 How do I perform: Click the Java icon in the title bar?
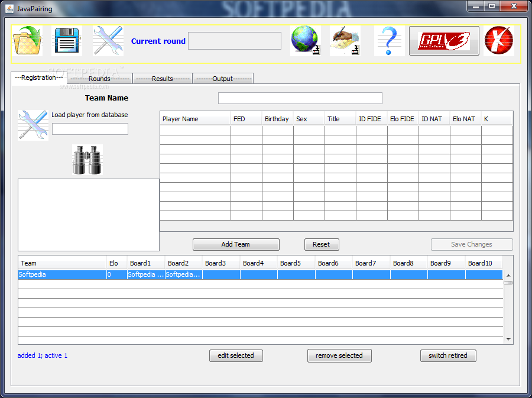10,9
